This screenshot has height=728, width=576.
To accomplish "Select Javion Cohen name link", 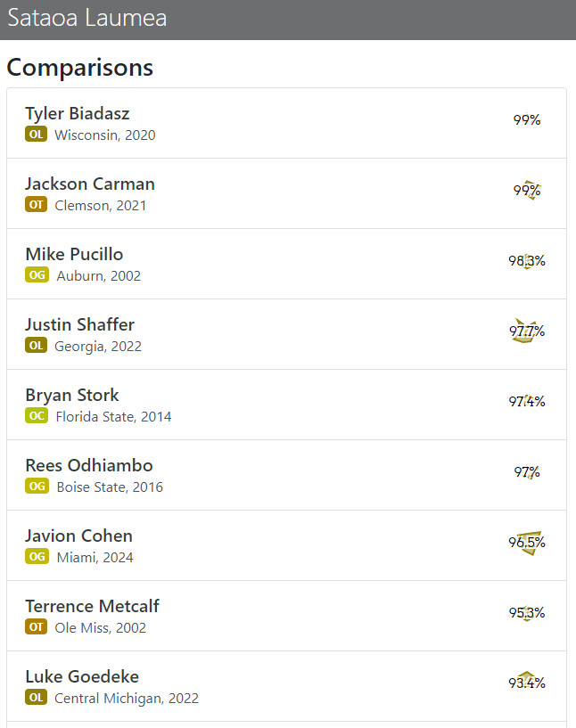I will (78, 536).
